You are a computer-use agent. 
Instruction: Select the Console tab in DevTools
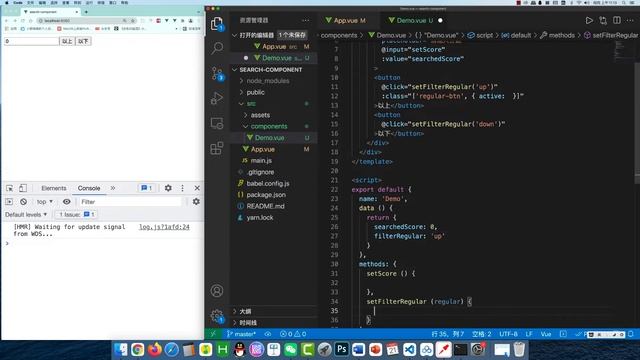[89, 188]
